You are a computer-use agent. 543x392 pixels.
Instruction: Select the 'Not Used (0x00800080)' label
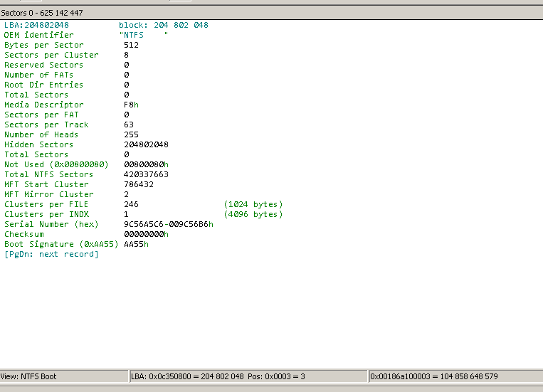56,164
